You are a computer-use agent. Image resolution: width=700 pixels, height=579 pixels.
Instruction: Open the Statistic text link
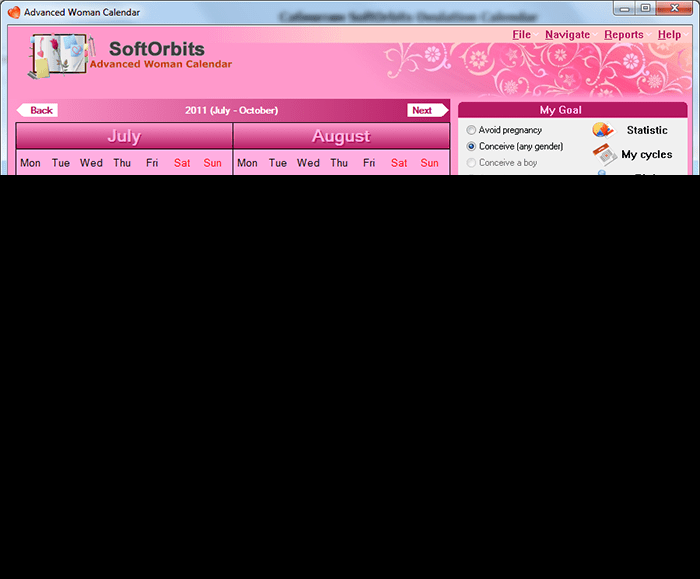point(647,130)
